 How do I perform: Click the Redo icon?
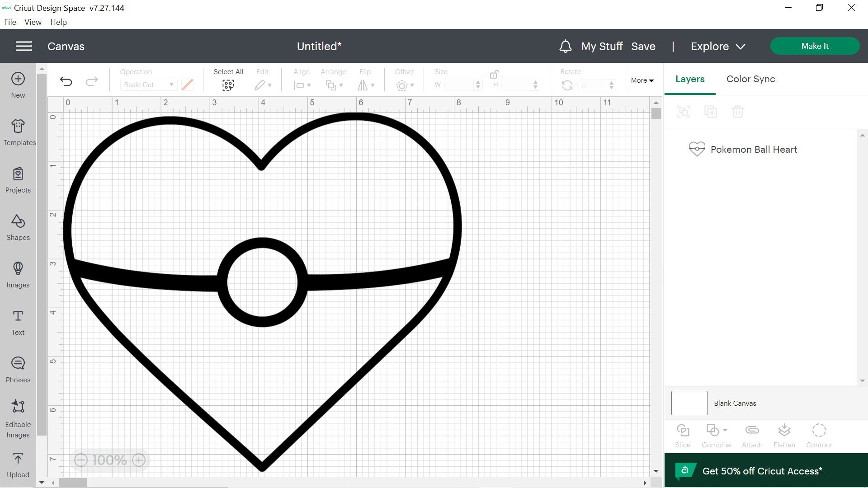[92, 81]
